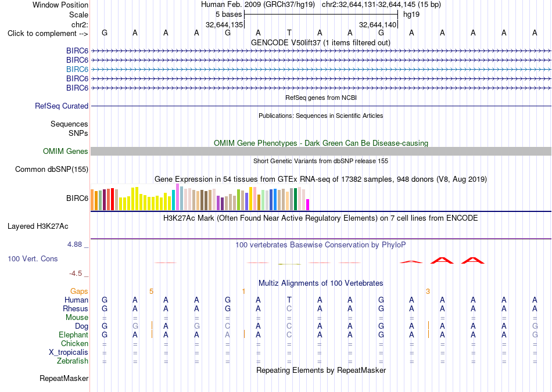Click the 'Human Feb. 2009 (GRCh37/hg19)' header text
This screenshot has width=552, height=392.
(257, 5)
